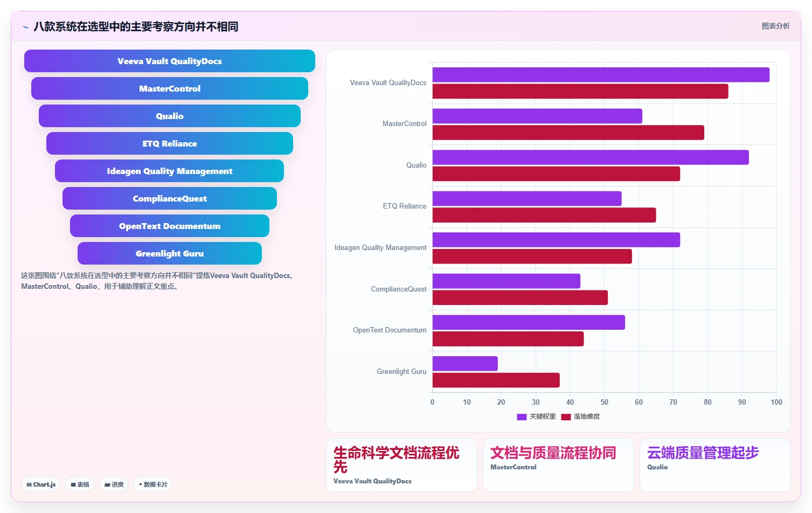Image resolution: width=812 pixels, height=513 pixels.
Task: Click the small icon before the heading
Action: click(25, 27)
